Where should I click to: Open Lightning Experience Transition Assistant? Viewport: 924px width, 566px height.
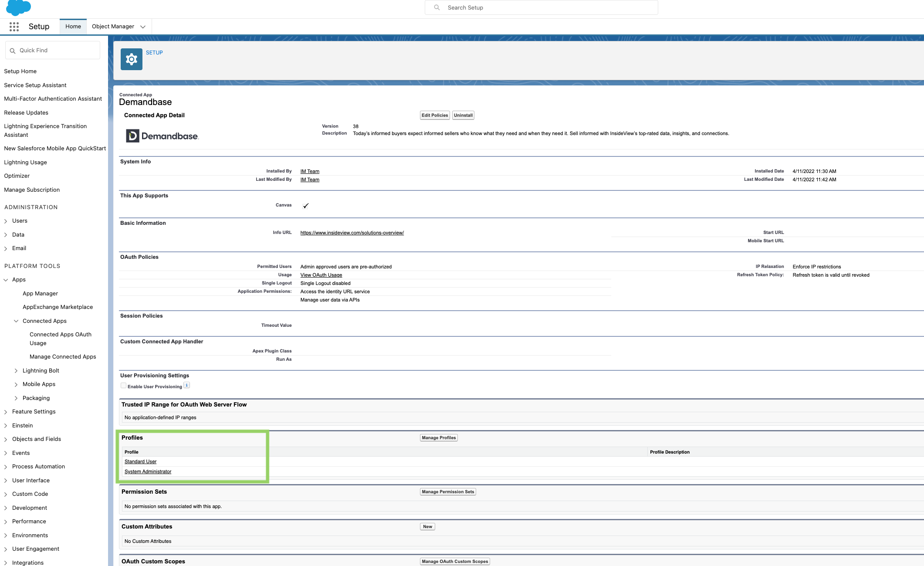click(x=45, y=131)
